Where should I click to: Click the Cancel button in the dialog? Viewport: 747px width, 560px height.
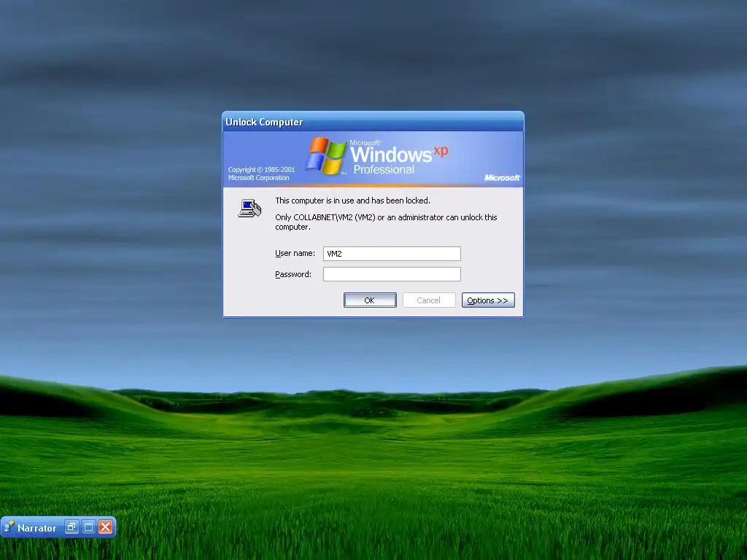429,300
